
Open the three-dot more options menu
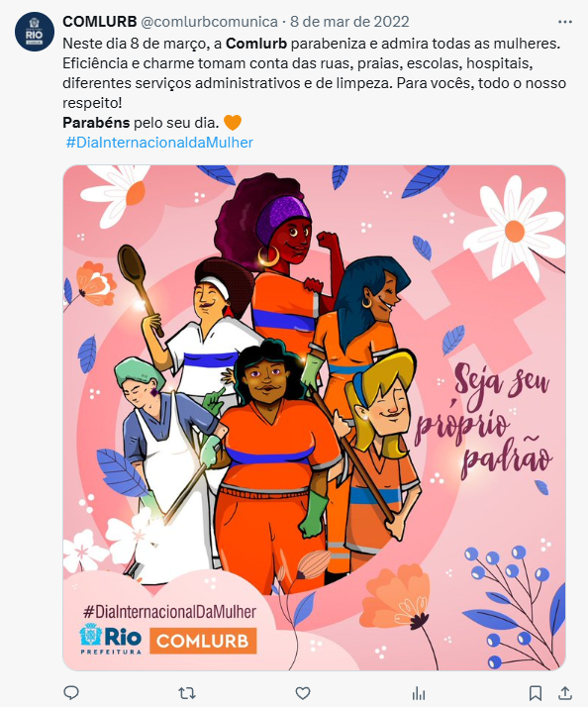click(565, 22)
